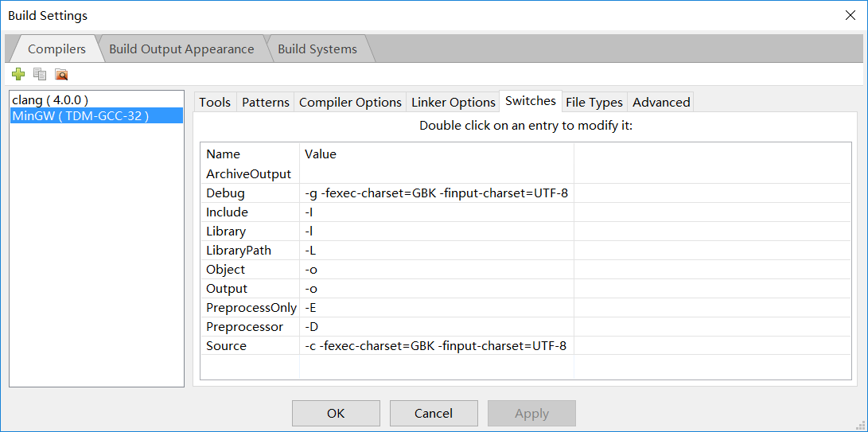Click the Cancel button
Image resolution: width=868 pixels, height=432 pixels.
(x=434, y=413)
